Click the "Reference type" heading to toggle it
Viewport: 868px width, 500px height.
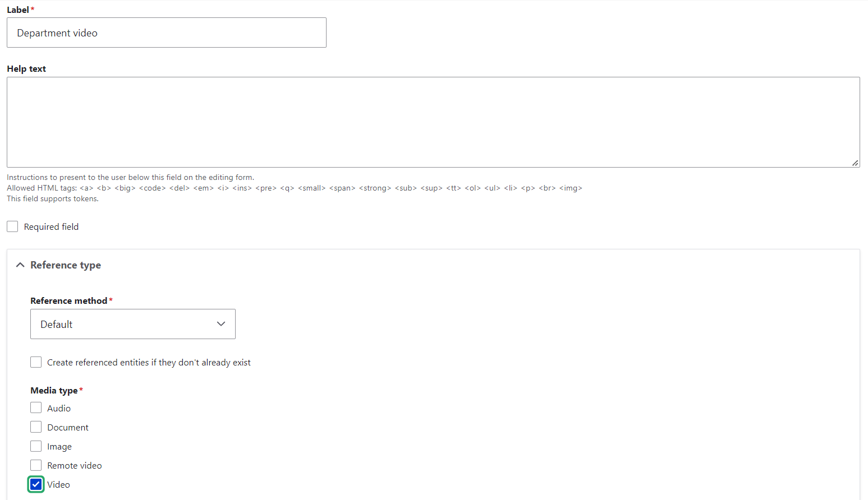[x=66, y=265]
